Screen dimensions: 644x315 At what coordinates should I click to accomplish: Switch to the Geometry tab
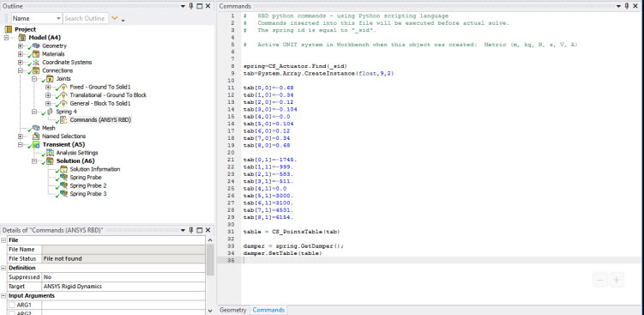233,310
